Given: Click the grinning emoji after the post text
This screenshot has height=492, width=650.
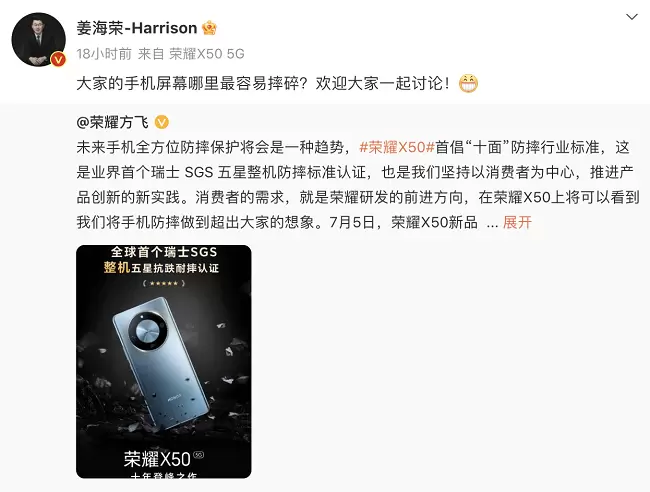Looking at the screenshot, I should pyautogui.click(x=468, y=83).
